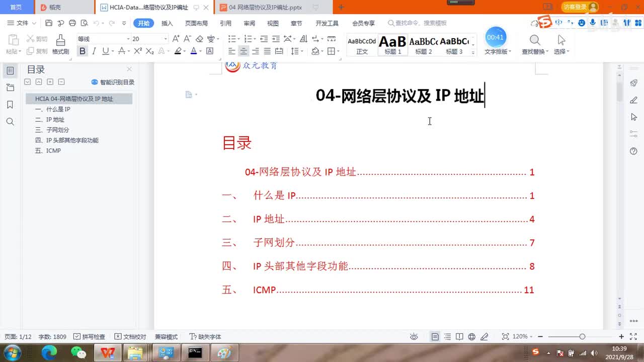The image size is (644, 362).
Task: Click the 访客登录 login button
Action: click(x=580, y=7)
